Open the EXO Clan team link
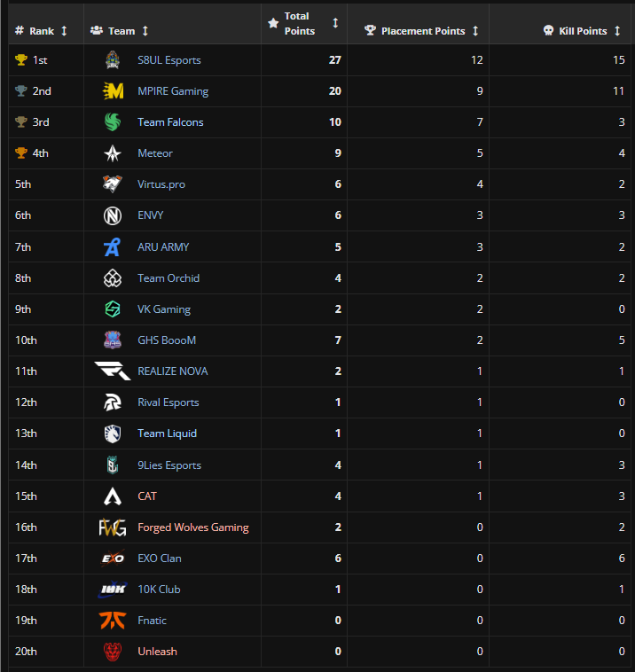The image size is (635, 672). (159, 558)
